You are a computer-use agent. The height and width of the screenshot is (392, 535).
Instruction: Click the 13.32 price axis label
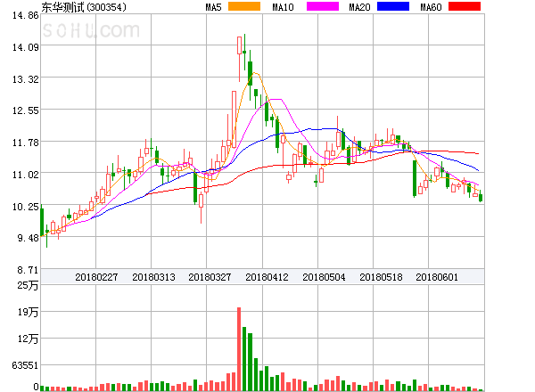click(x=25, y=79)
